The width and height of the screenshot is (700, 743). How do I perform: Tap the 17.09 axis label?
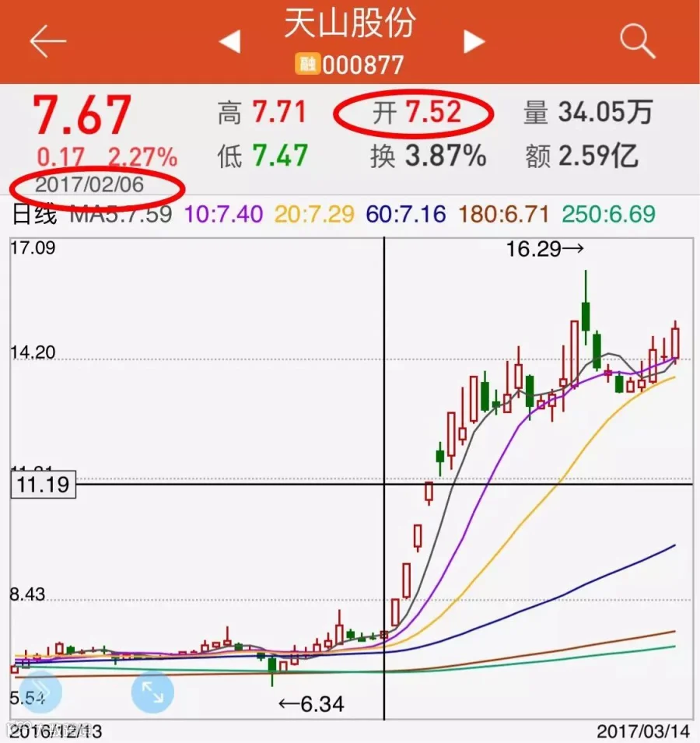(33, 248)
